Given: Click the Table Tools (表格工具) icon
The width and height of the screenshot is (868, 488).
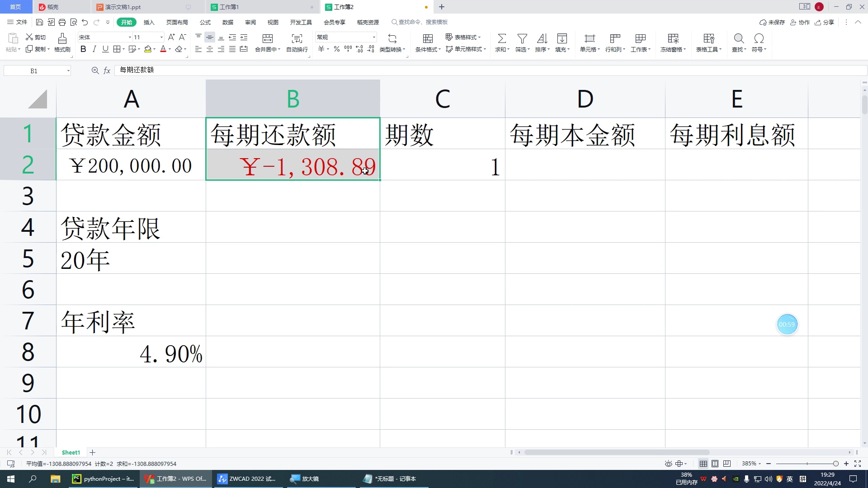Looking at the screenshot, I should [x=708, y=38].
